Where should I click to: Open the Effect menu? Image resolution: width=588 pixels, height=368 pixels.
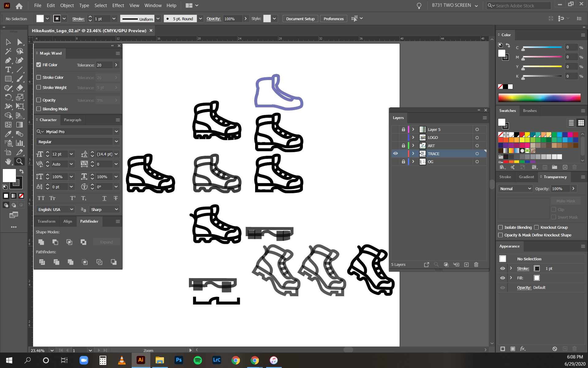coord(118,5)
